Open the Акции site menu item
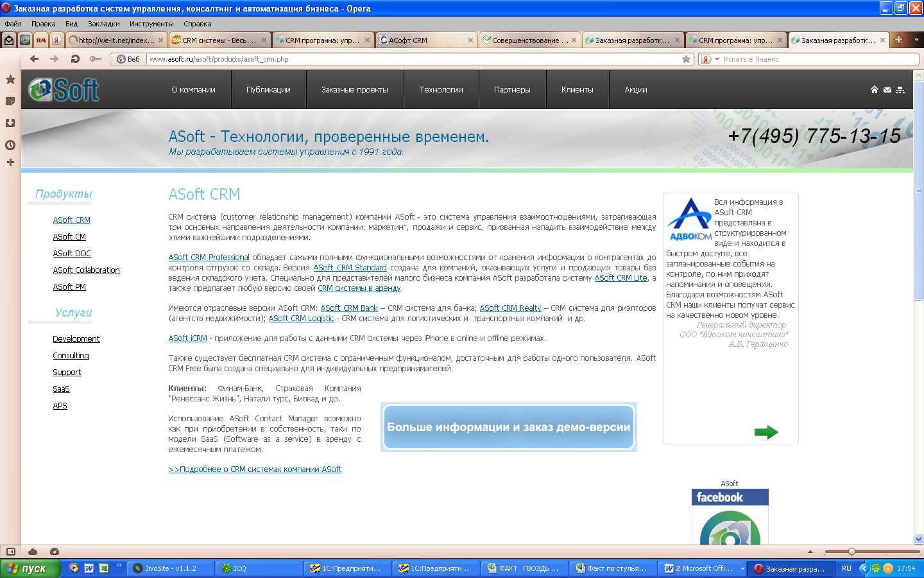 [x=636, y=90]
